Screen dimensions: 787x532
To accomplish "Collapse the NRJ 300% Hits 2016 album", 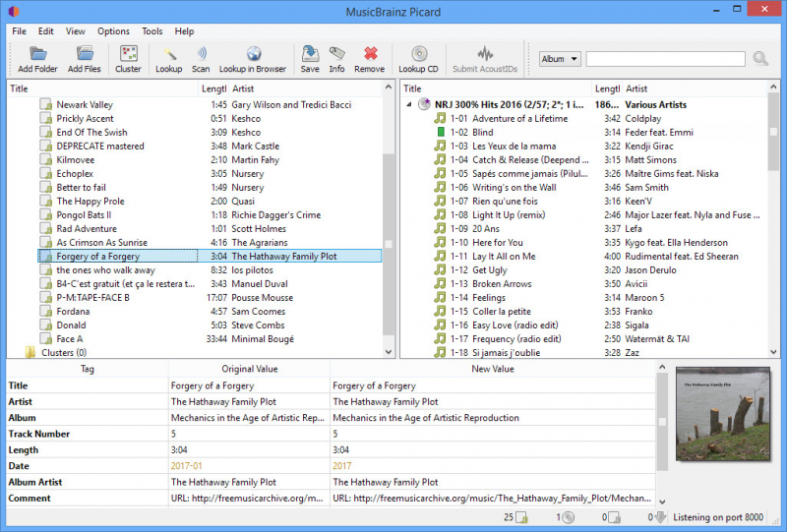I will (409, 104).
